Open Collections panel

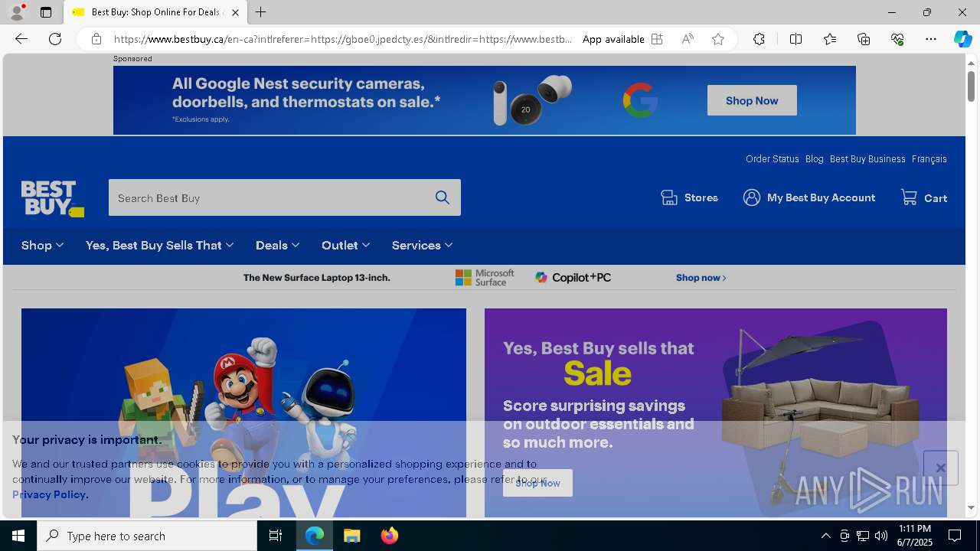coord(864,39)
